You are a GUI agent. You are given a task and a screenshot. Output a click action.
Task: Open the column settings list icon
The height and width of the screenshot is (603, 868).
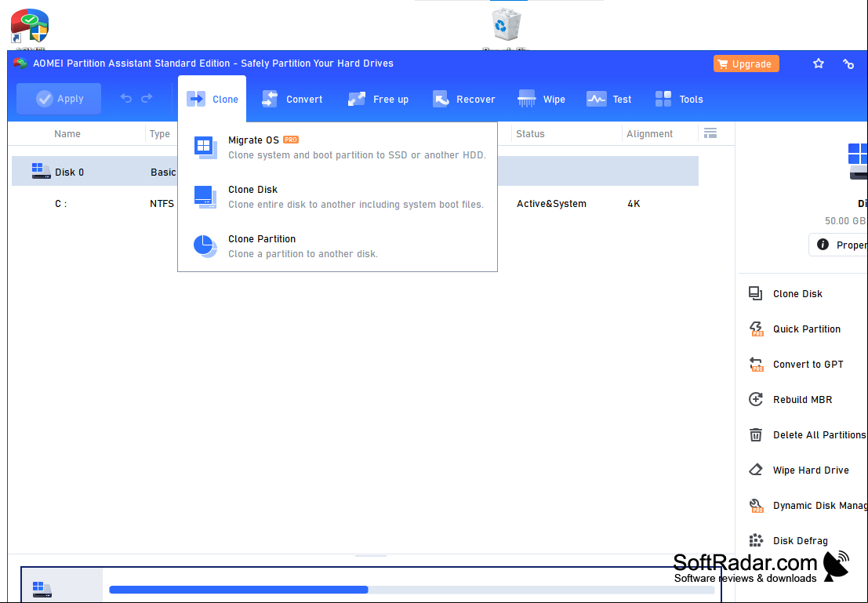click(x=710, y=133)
